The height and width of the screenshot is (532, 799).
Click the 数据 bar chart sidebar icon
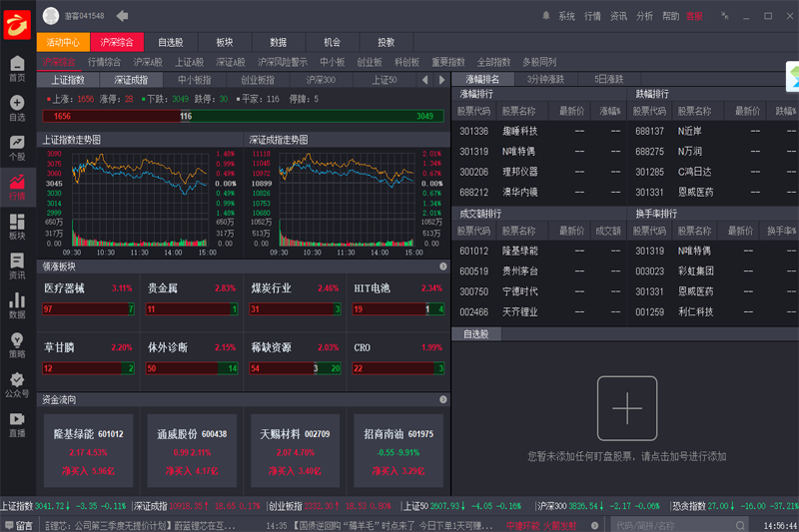[17, 304]
